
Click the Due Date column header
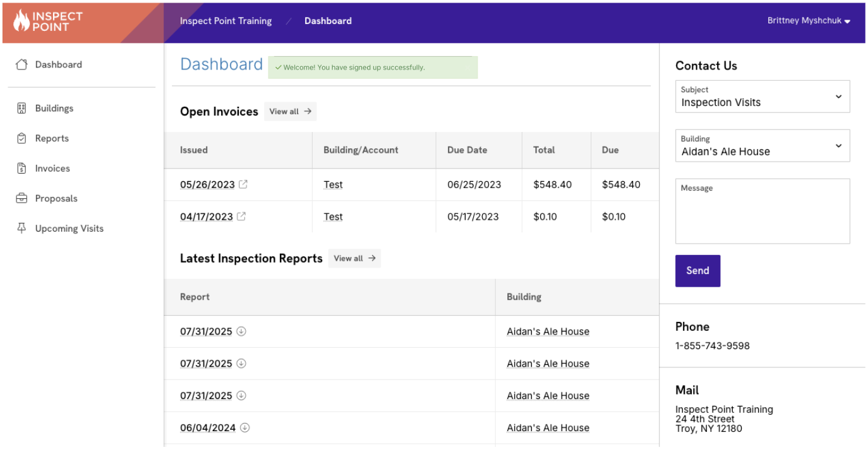(467, 150)
